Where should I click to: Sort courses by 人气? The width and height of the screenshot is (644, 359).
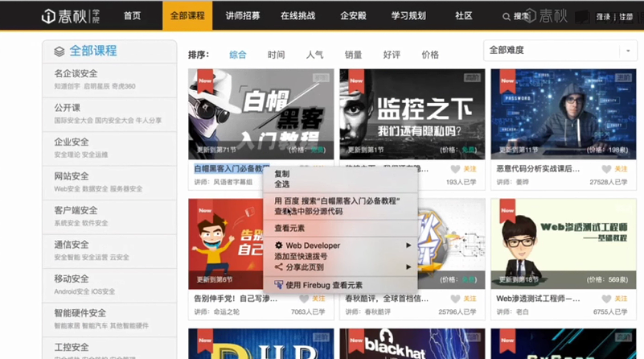coord(314,55)
